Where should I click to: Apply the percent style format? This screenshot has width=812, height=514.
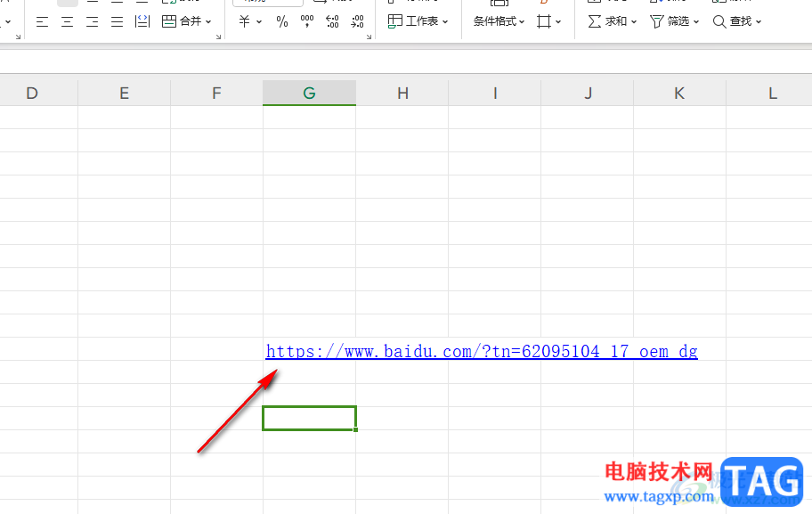281,21
